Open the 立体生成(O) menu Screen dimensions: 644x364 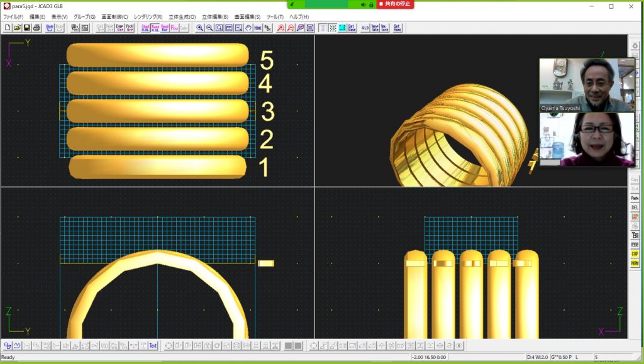(182, 16)
